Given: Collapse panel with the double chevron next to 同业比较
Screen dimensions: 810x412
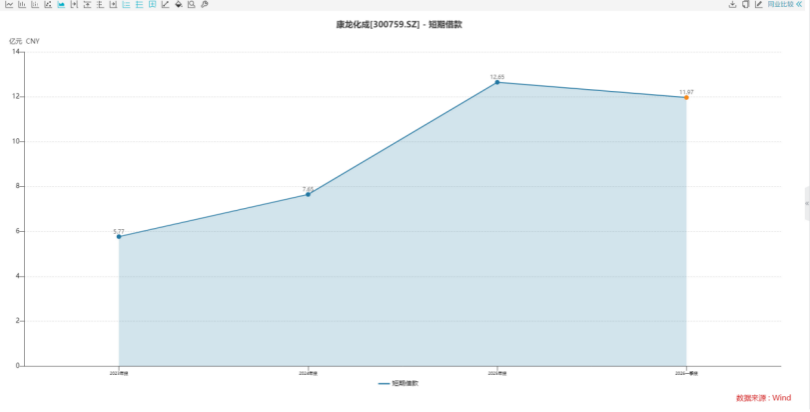Looking at the screenshot, I should coord(799,5).
